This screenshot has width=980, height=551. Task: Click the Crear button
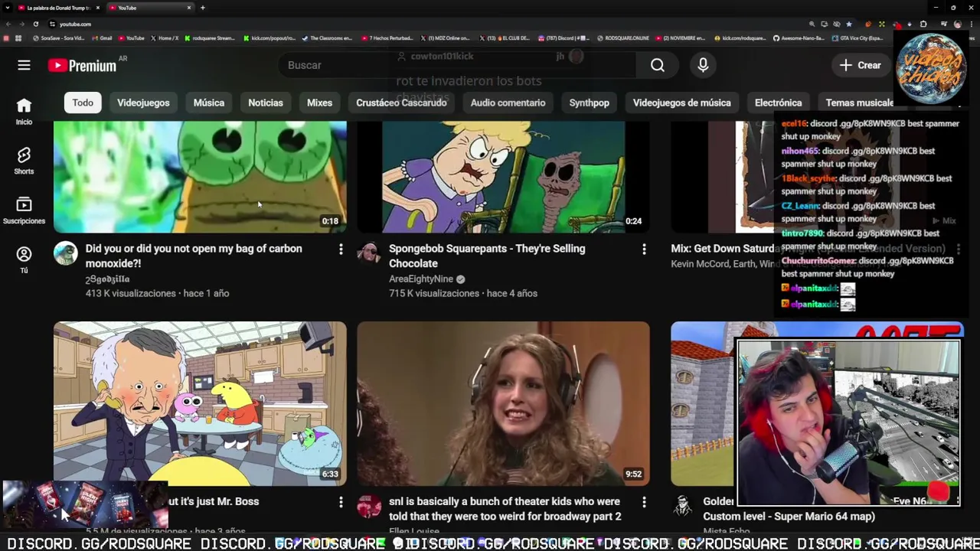click(x=861, y=65)
